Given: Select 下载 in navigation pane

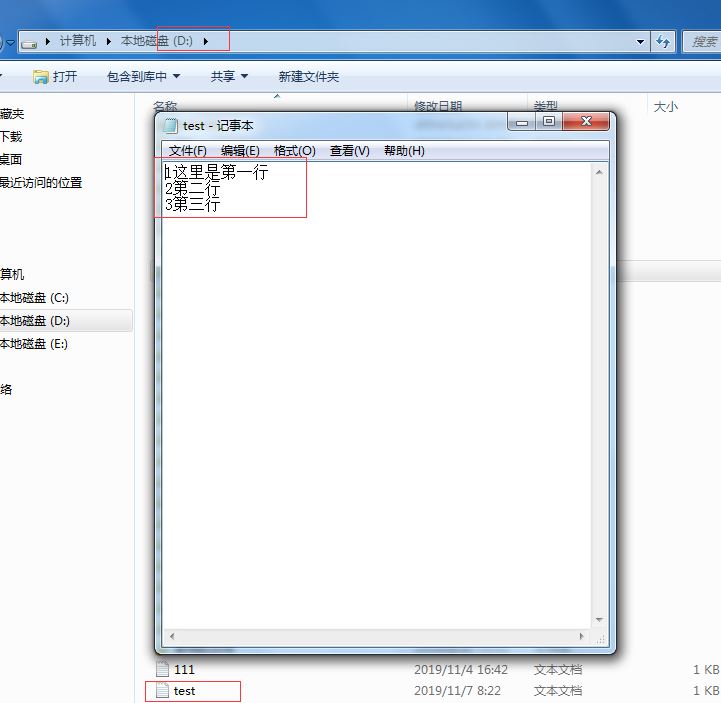Looking at the screenshot, I should click(x=11, y=137).
